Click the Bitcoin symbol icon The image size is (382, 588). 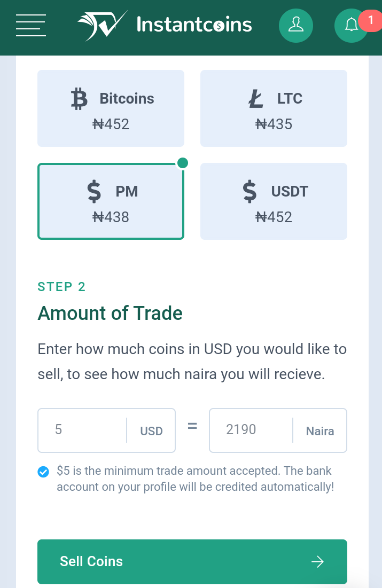[79, 99]
